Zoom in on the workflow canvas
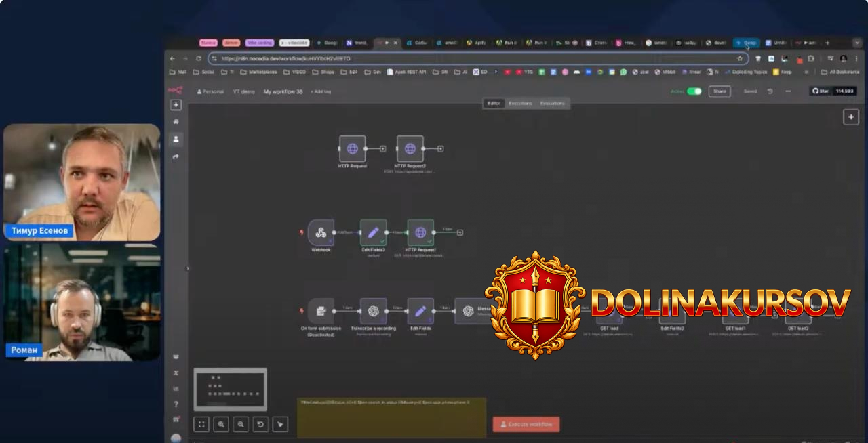The image size is (868, 443). [x=221, y=424]
